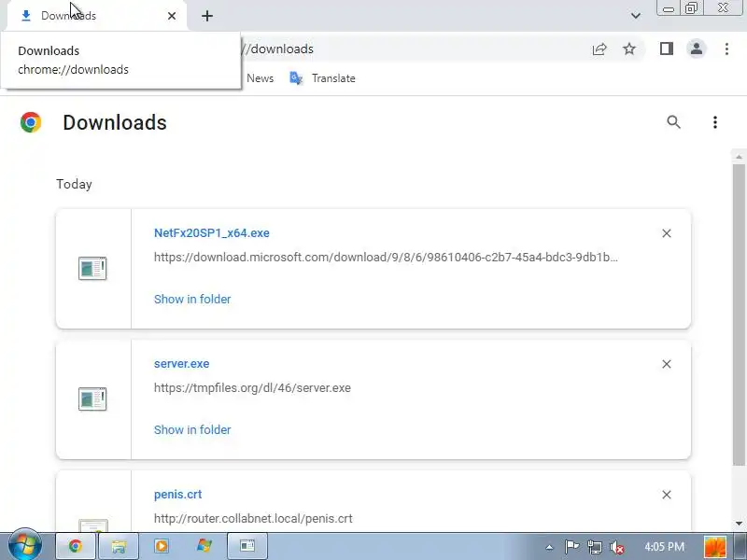Click the server.exe file icon
The height and width of the screenshot is (560, 747).
click(92, 399)
